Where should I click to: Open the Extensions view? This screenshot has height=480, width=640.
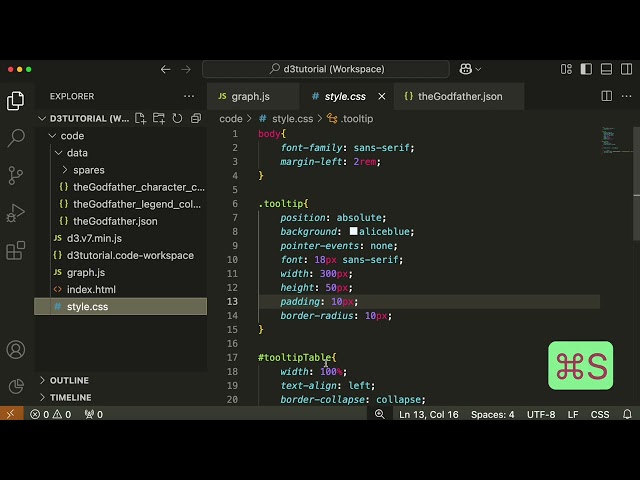[16, 250]
